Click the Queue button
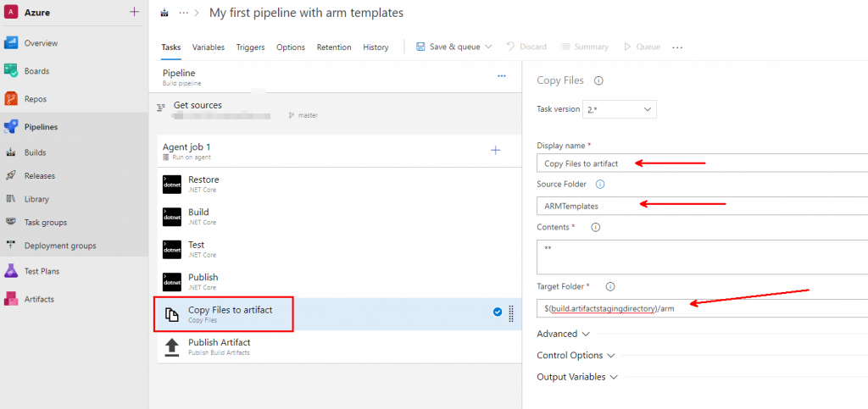The height and width of the screenshot is (409, 868). [x=643, y=47]
